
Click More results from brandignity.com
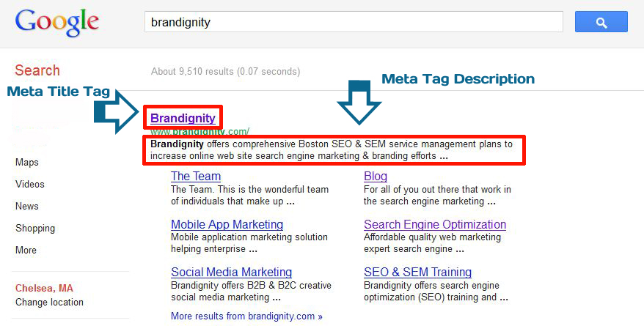pyautogui.click(x=246, y=316)
